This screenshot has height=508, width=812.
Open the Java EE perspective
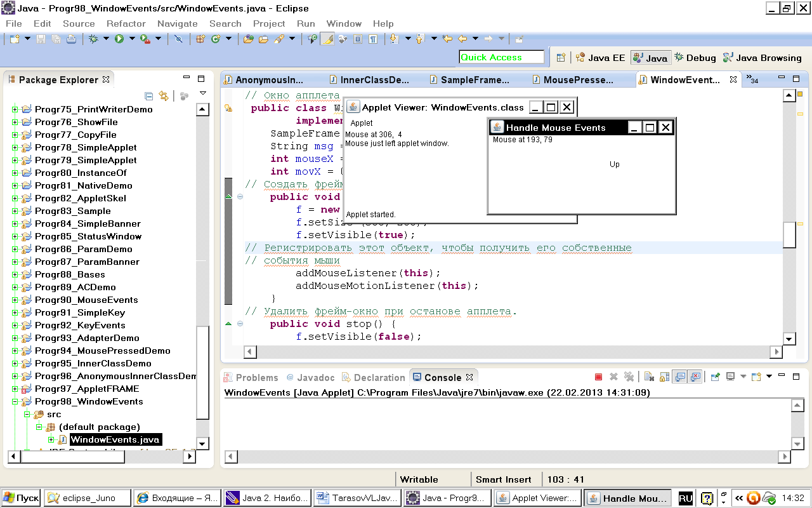point(600,58)
